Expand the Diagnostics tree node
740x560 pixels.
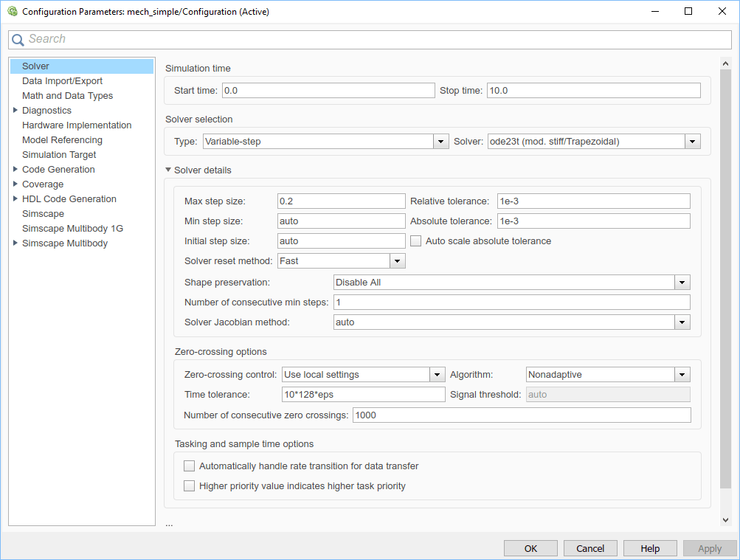(15, 110)
